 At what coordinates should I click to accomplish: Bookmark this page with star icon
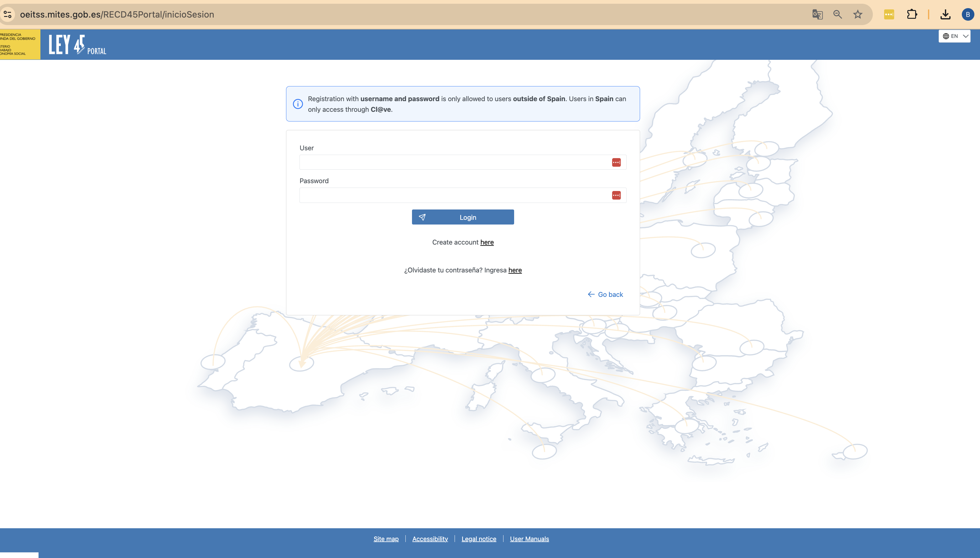(x=858, y=15)
